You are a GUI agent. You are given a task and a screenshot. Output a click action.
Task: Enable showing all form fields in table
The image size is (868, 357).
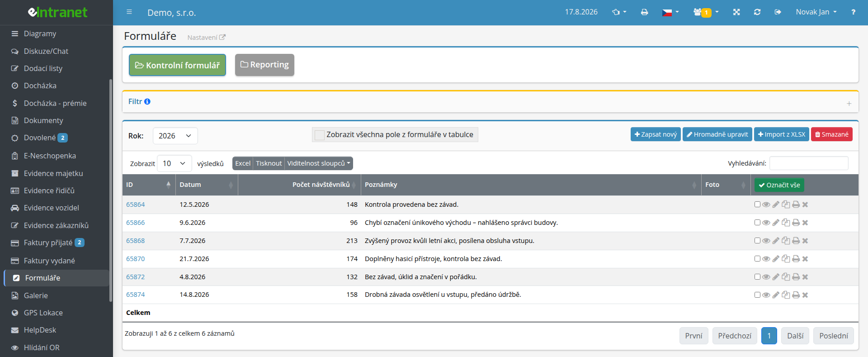(320, 135)
